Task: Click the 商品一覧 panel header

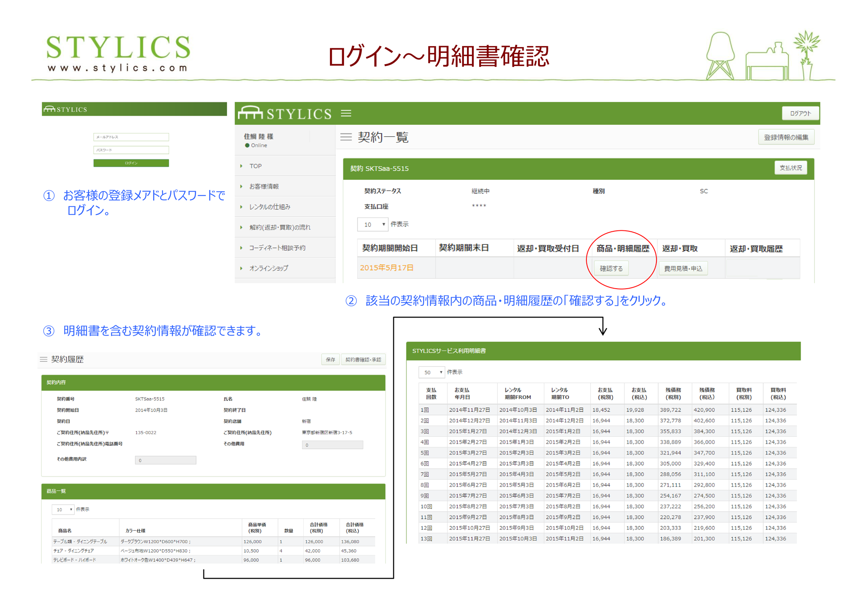Action: (x=213, y=491)
